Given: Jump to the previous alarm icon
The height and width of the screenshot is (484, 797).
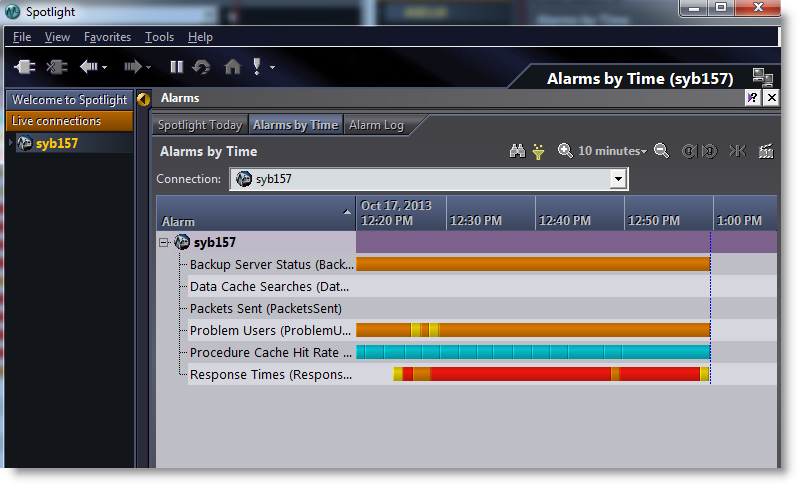Looking at the screenshot, I should tap(689, 151).
